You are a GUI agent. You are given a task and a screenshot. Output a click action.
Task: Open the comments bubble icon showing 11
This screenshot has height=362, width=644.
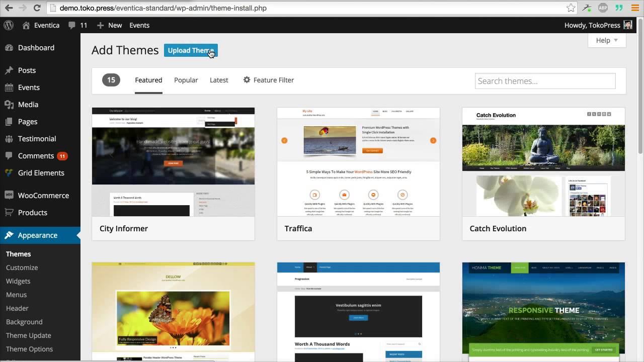pos(72,25)
